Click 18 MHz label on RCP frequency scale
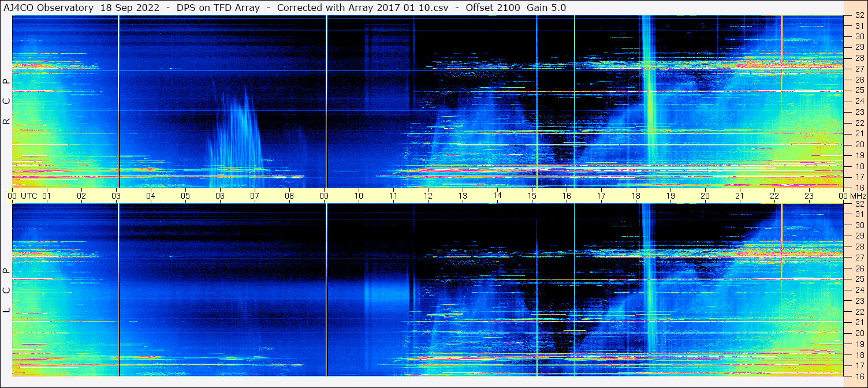Screen dimensions: 868x388 (859, 166)
